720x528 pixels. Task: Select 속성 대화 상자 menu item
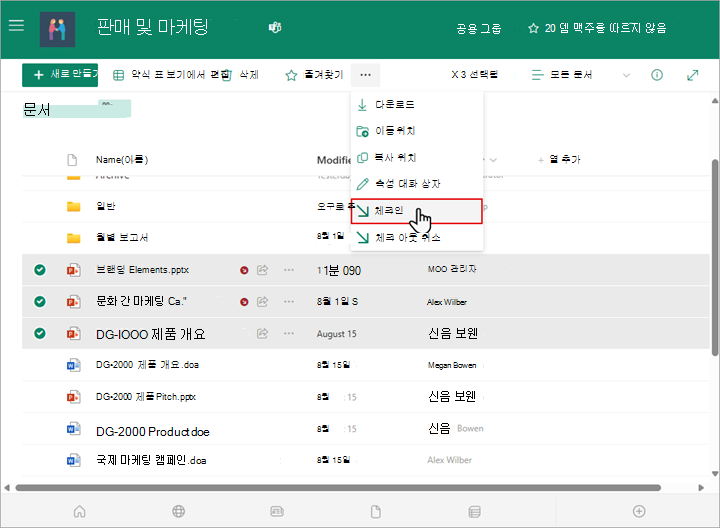tap(417, 184)
